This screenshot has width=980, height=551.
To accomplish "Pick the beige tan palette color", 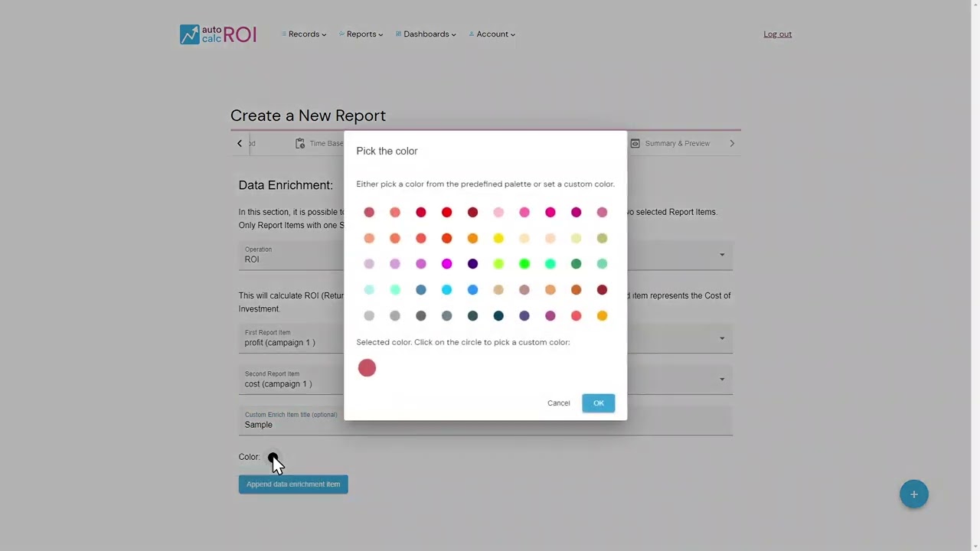I will (498, 290).
